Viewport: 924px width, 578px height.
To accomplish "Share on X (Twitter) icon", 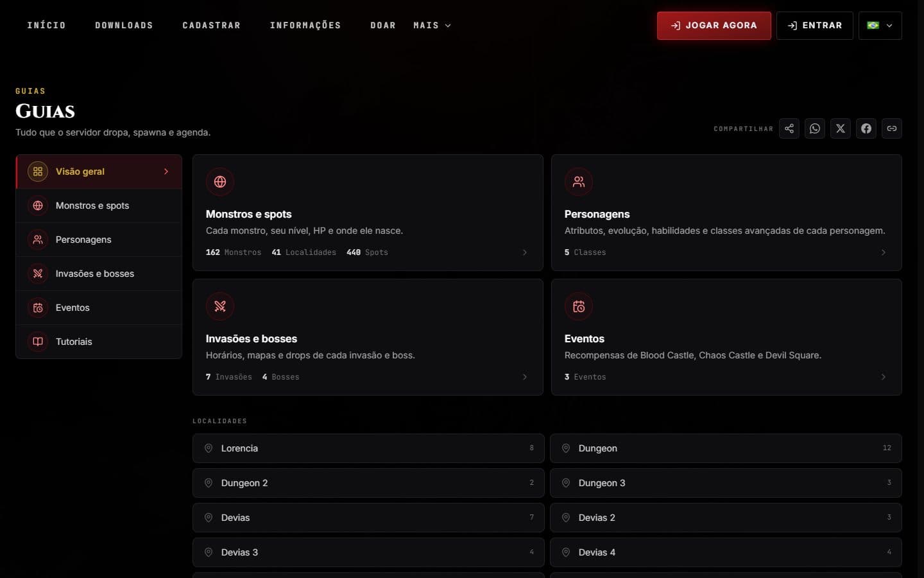I will click(x=841, y=128).
